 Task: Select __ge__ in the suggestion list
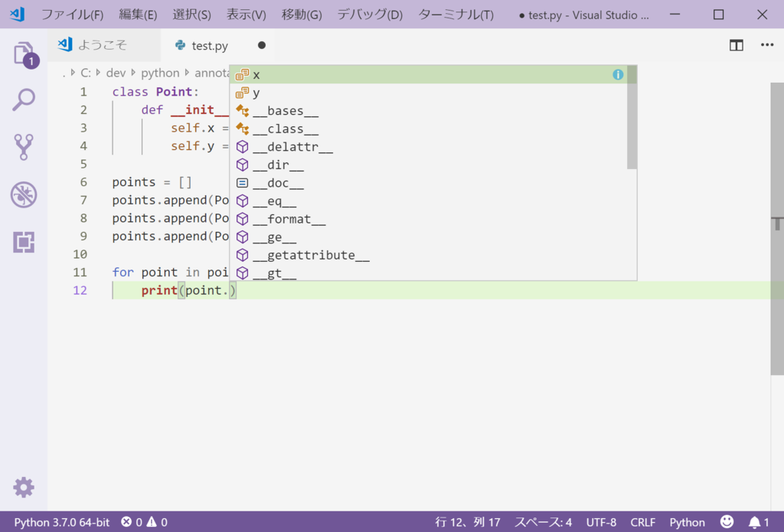point(429,237)
